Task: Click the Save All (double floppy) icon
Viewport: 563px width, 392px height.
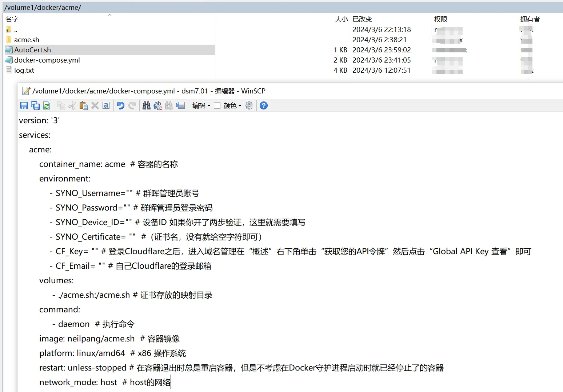Action: [x=35, y=105]
